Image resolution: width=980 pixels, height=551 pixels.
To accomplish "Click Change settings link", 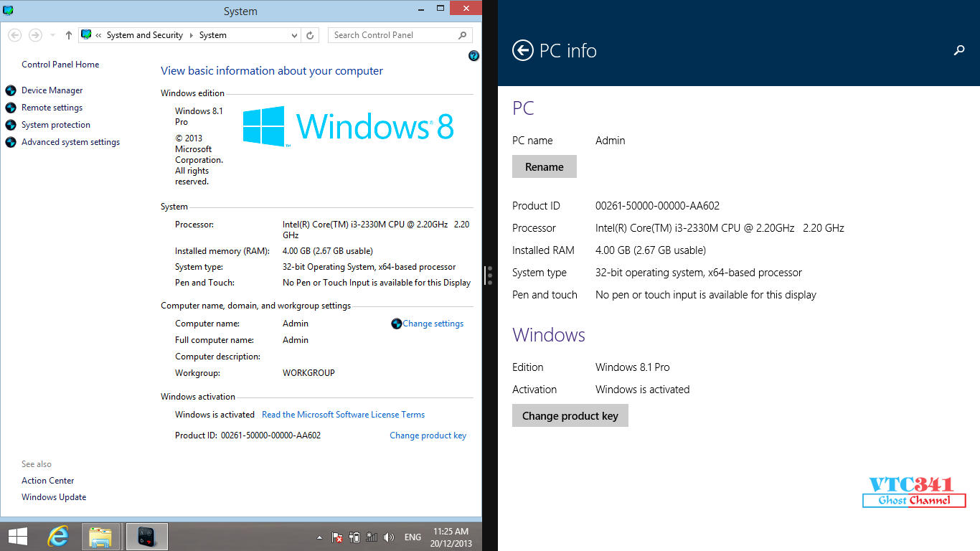I will [433, 324].
